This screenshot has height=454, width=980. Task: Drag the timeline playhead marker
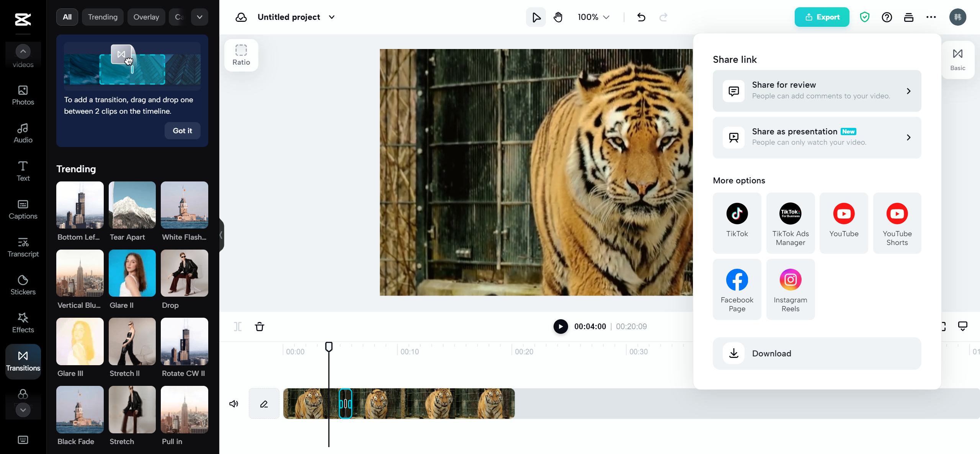click(x=329, y=347)
